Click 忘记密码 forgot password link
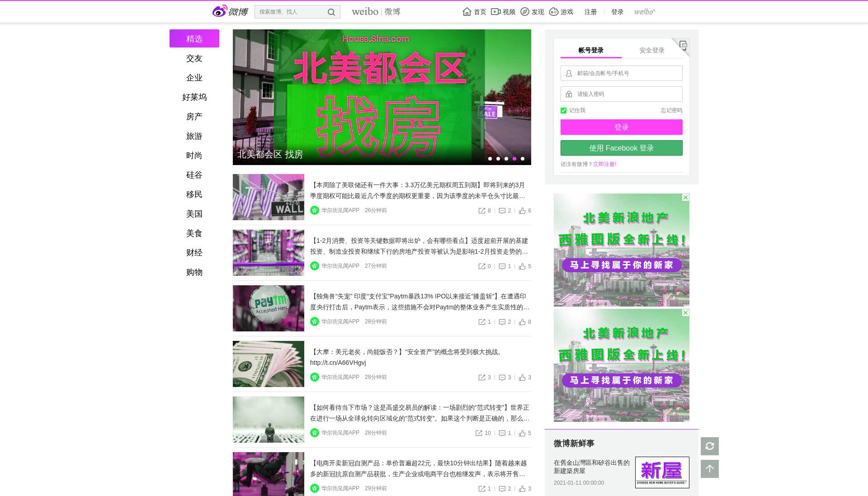Screen dimensions: 868x496 (671, 110)
